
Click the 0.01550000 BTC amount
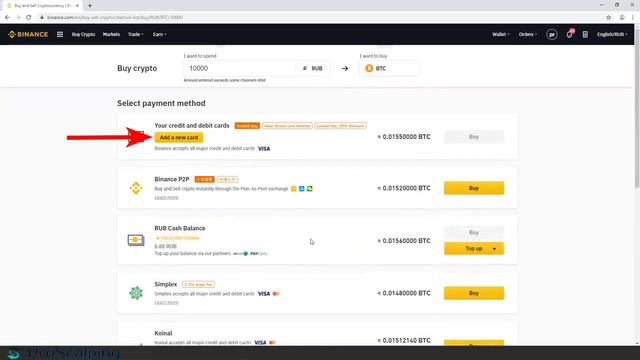pos(404,137)
